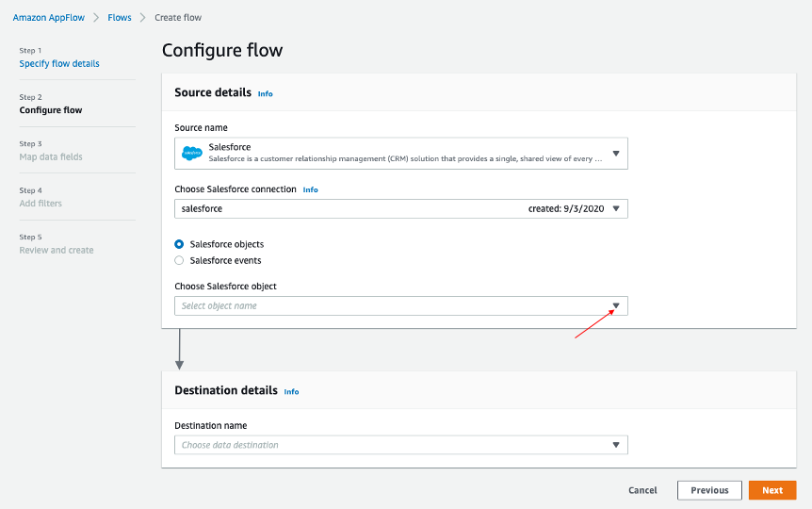Image resolution: width=812 pixels, height=509 pixels.
Task: Open Info link beside Destination details
Action: pyautogui.click(x=292, y=391)
